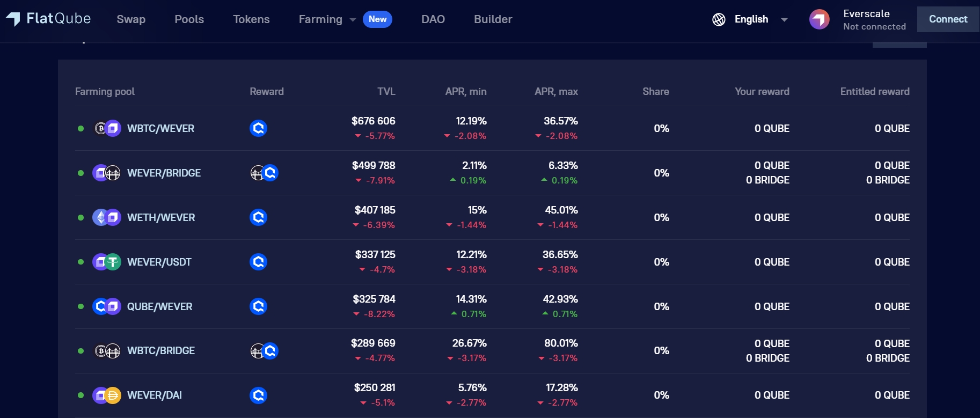Navigate to the DAO page
The width and height of the screenshot is (980, 418).
tap(433, 19)
